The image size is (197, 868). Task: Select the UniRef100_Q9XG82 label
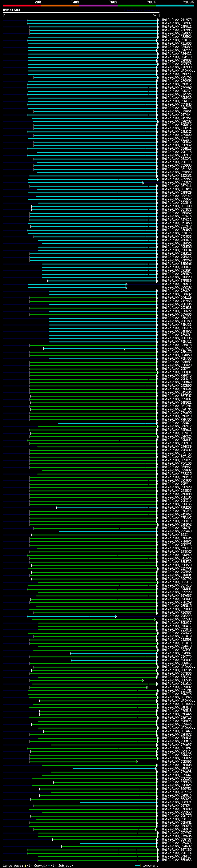coord(177,470)
